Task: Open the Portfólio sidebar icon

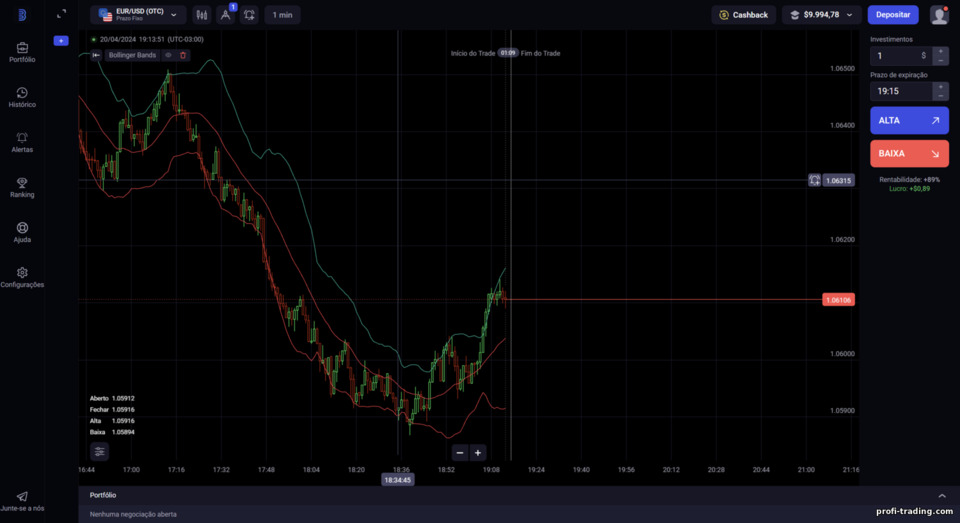Action: coord(22,48)
